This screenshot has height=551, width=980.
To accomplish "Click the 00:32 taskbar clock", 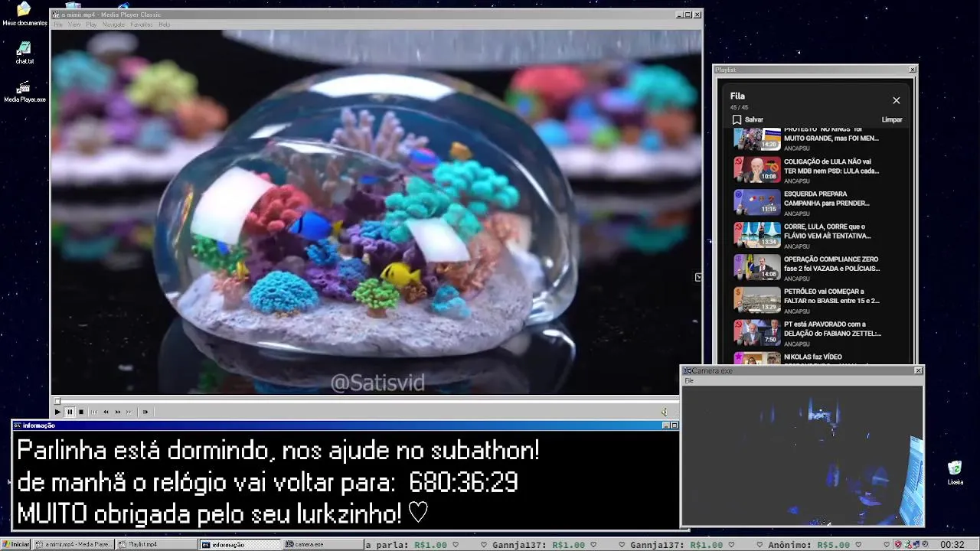I will 952,545.
